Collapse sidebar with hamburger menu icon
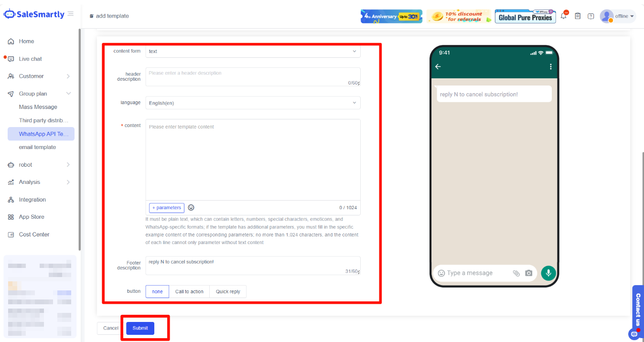Screen dimensions: 644x342 point(71,14)
